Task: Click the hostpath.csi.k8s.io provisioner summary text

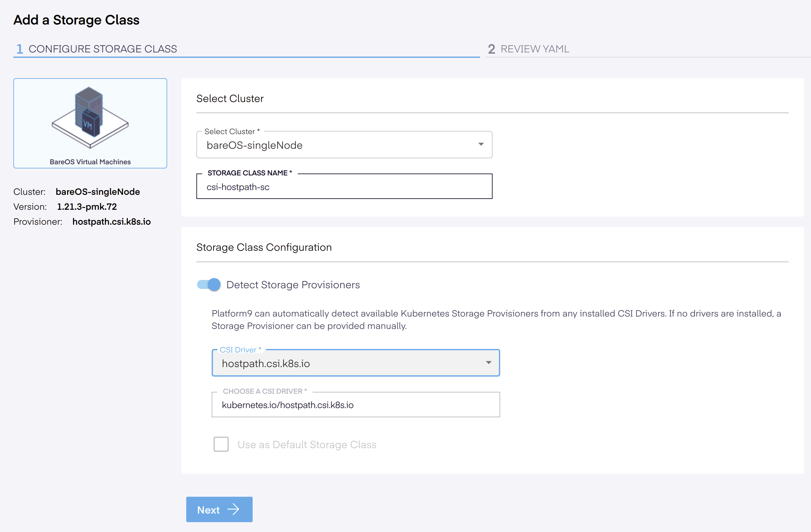Action: 112,222
